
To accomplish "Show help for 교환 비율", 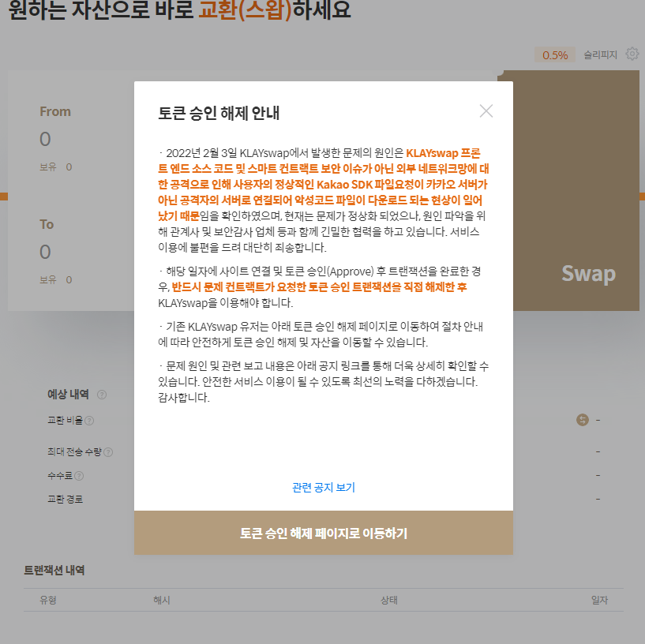I will click(x=89, y=421).
